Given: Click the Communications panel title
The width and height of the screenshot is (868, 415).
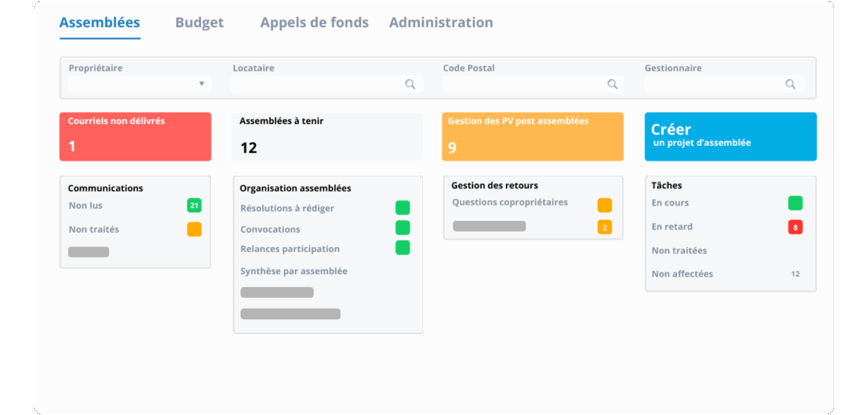Looking at the screenshot, I should (x=105, y=188).
